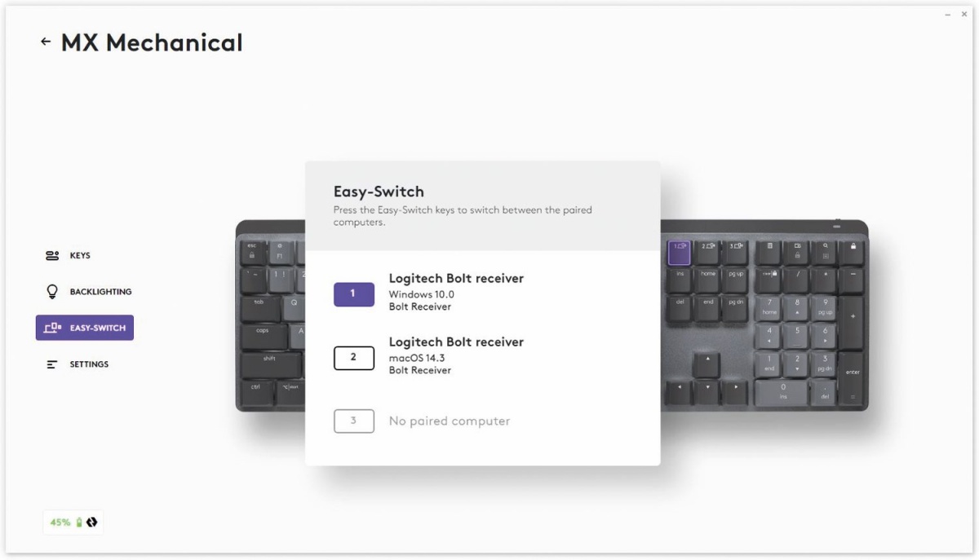This screenshot has height=560, width=979.
Task: Click the Easy-Switch devices icon in the sidebar
Action: pyautogui.click(x=53, y=328)
